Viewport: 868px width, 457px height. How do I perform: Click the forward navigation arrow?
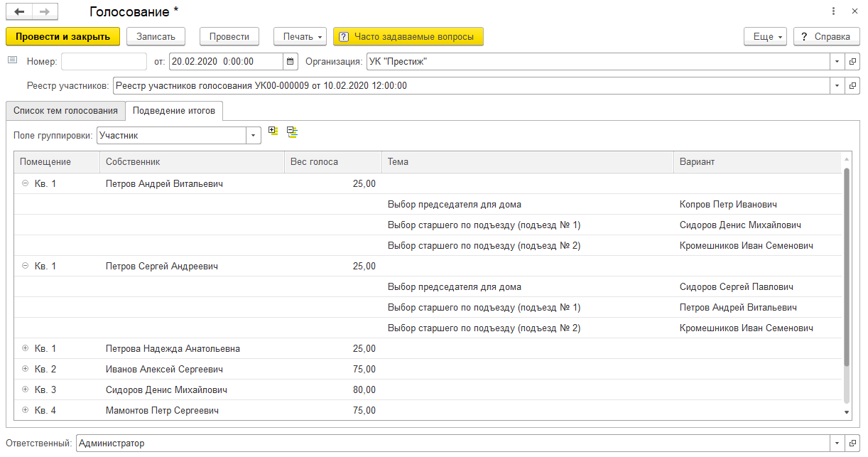(45, 12)
